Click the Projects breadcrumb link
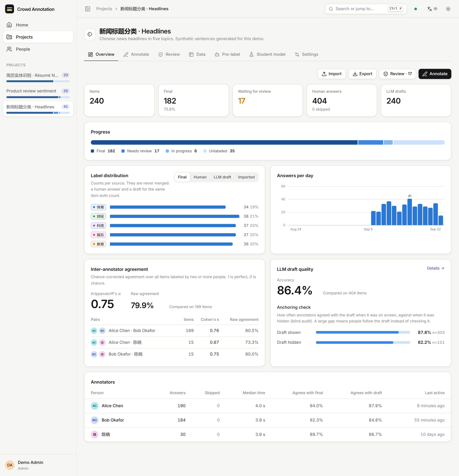Image resolution: width=459 pixels, height=476 pixels. [104, 9]
